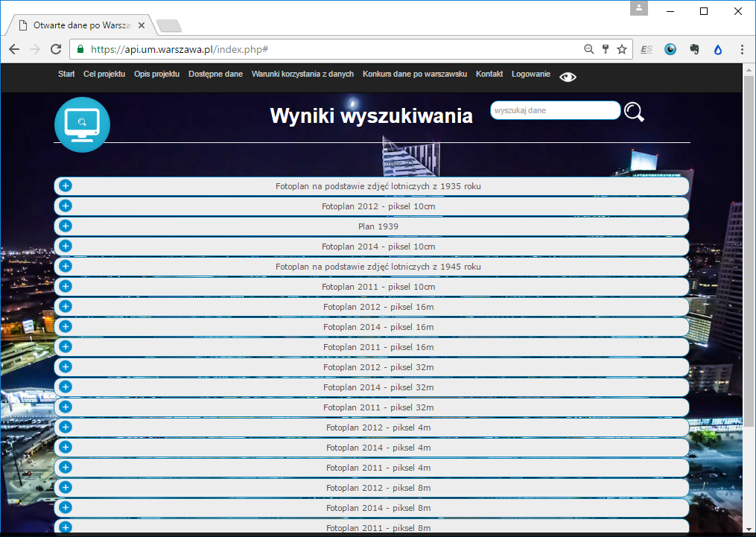This screenshot has width=756, height=537.
Task: Open Opis projektu menu item
Action: (x=156, y=74)
